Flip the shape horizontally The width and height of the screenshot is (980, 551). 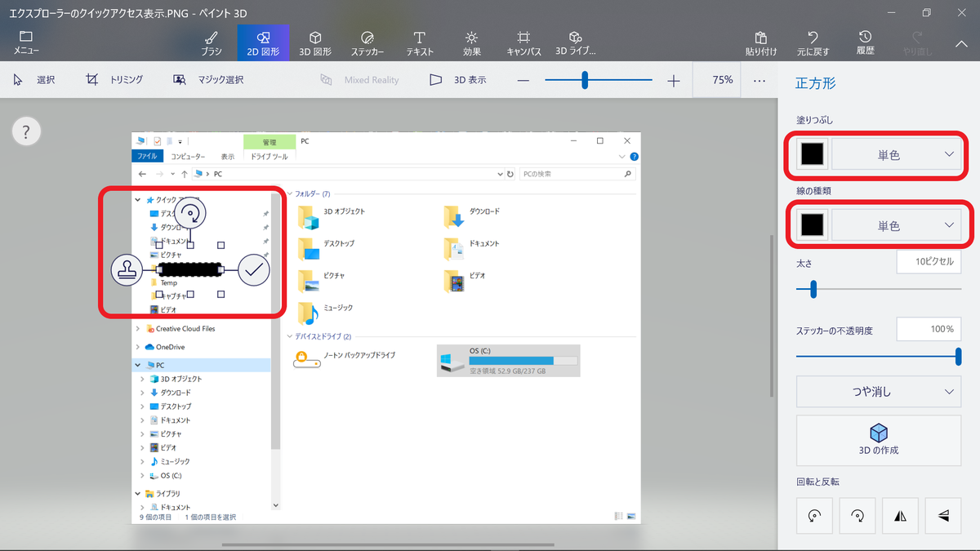[901, 515]
